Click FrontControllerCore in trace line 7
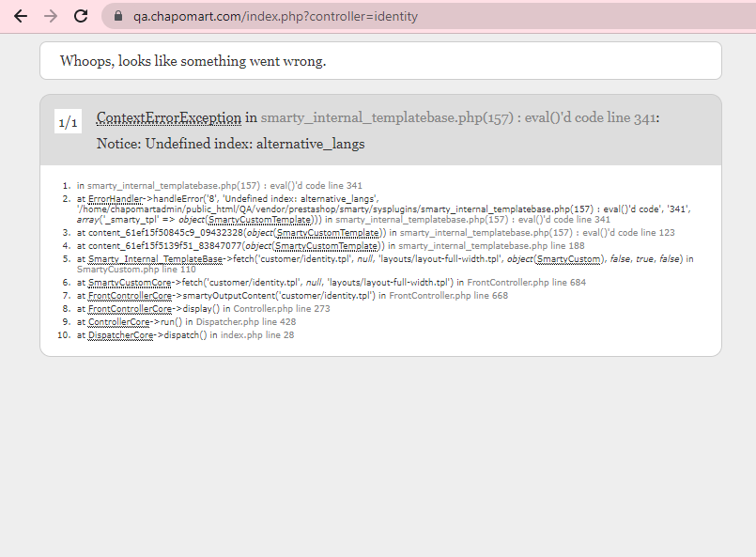Viewport: 756px width, 557px height. [131, 296]
